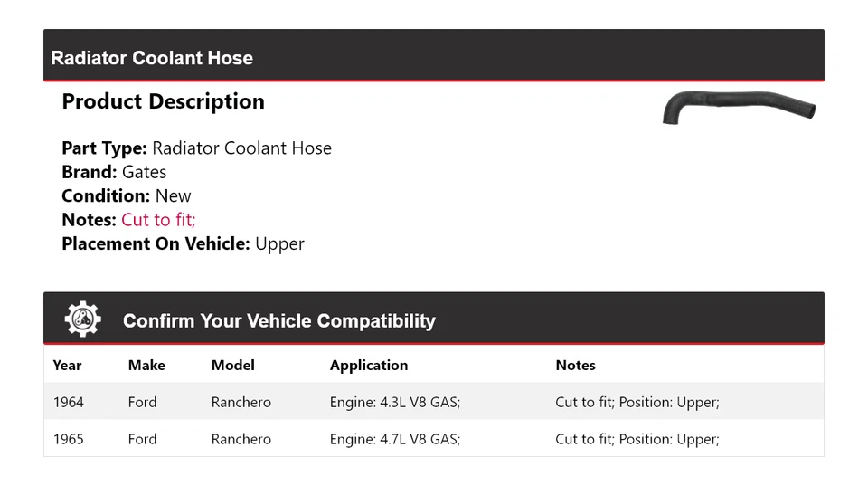868x486 pixels.
Task: Click the Placement On Vehicle: Upper line
Action: (x=183, y=243)
